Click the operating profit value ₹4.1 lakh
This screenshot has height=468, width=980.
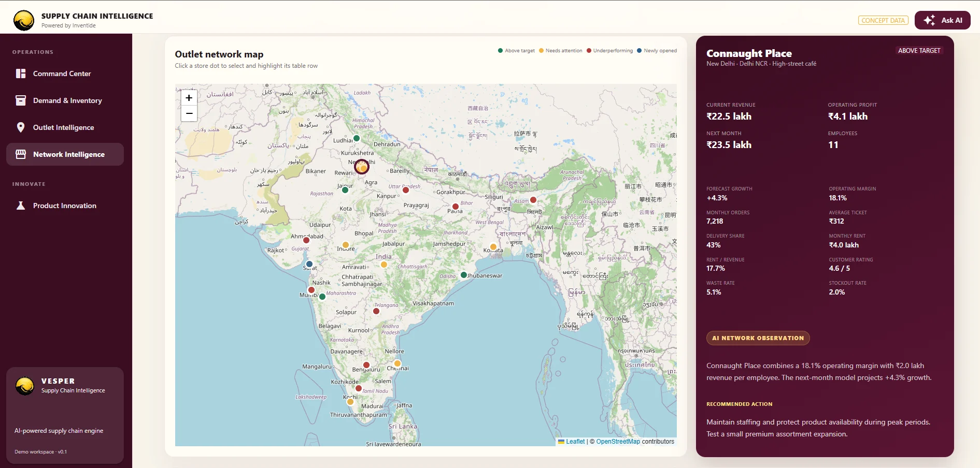tap(848, 116)
